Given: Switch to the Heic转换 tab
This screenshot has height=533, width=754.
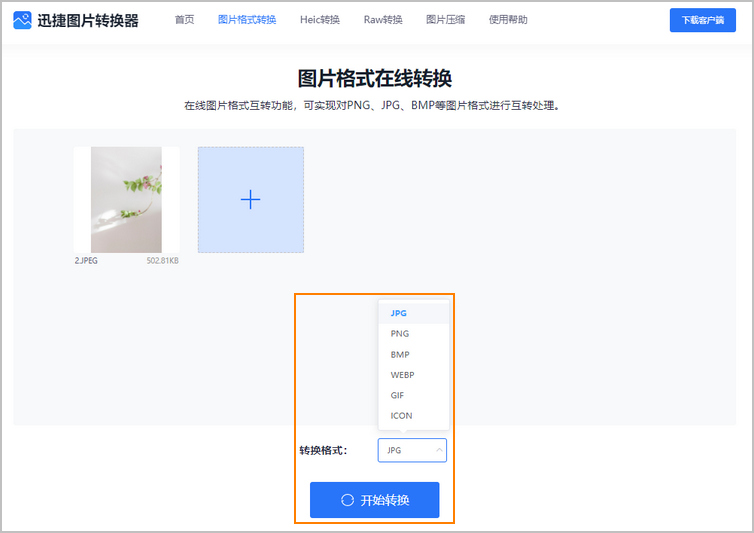Looking at the screenshot, I should coord(320,20).
